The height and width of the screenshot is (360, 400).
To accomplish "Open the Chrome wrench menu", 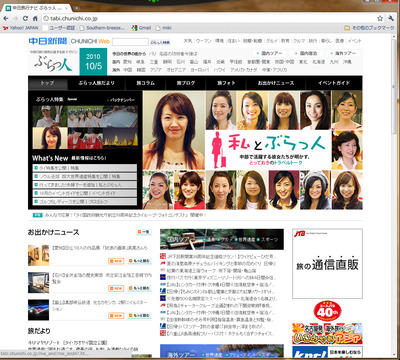I will pos(391,19).
